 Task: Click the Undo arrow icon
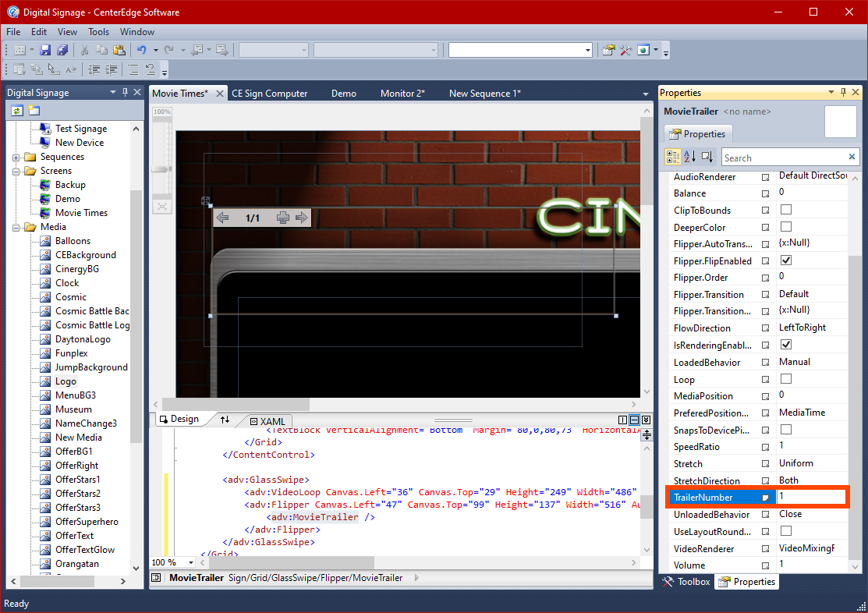tap(142, 51)
